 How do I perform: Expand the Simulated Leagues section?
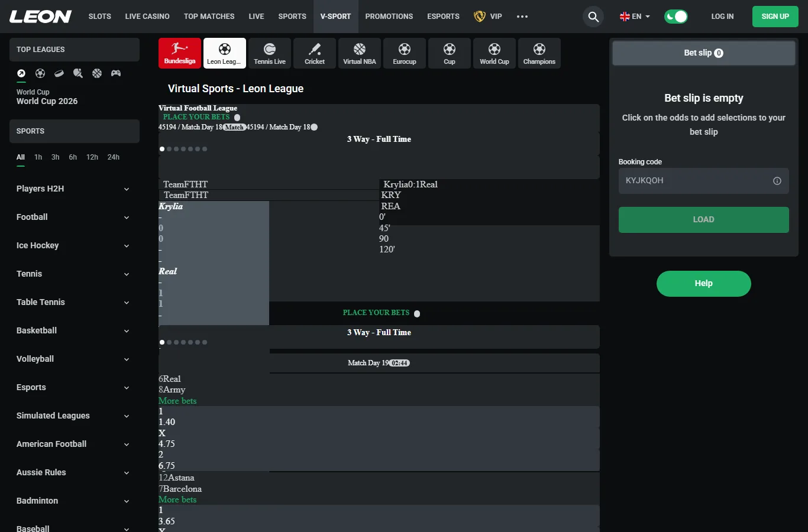[x=75, y=416]
